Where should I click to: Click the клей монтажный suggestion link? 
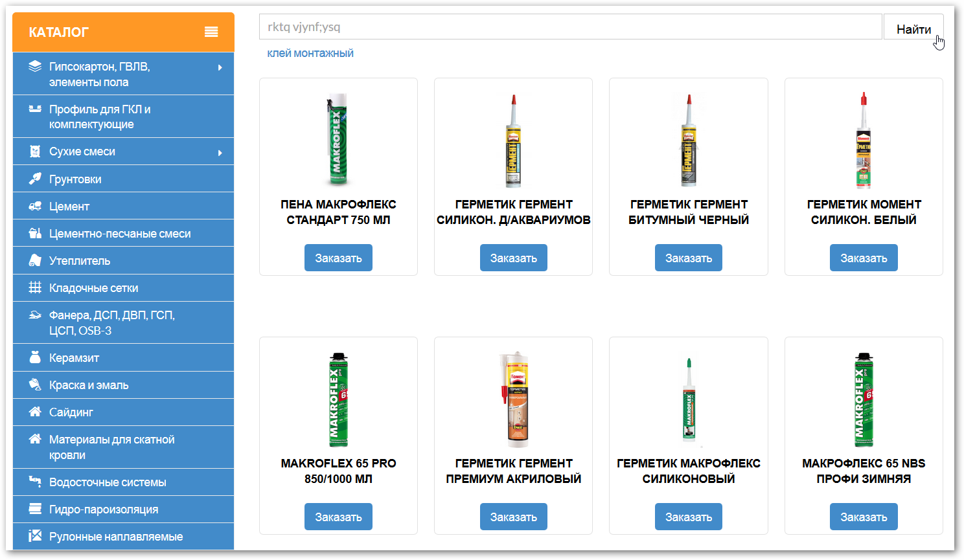point(310,53)
